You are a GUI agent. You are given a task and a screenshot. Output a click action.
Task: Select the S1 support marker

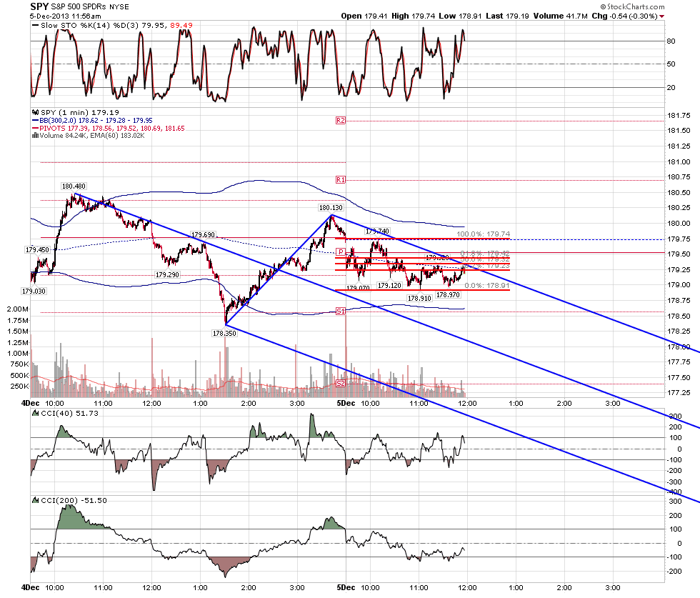pos(341,312)
